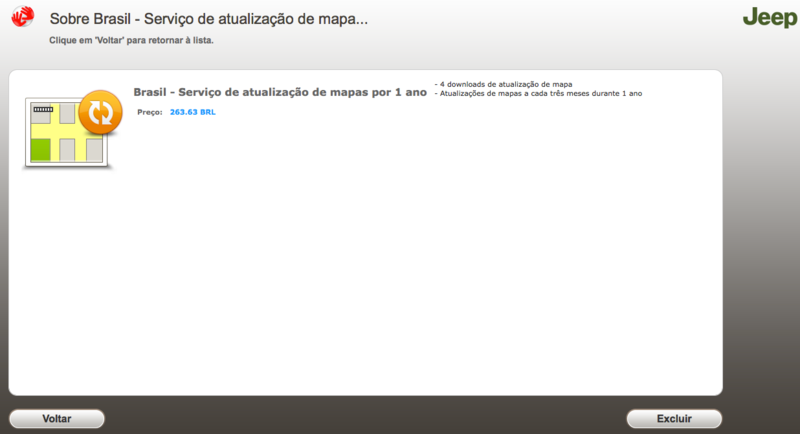Click the Excluir button
800x434 pixels.
coord(674,419)
